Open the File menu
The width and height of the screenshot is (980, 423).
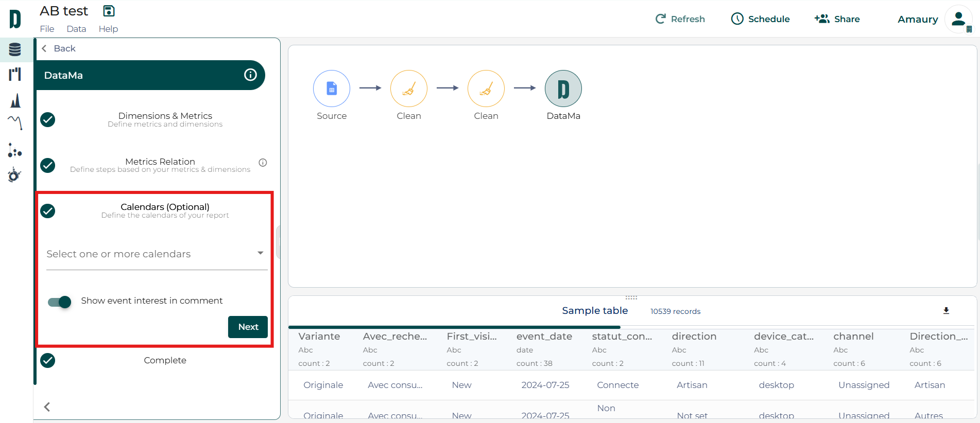click(47, 29)
